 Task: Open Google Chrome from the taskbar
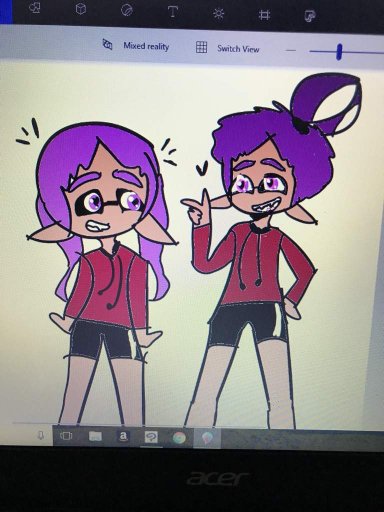coord(179,438)
